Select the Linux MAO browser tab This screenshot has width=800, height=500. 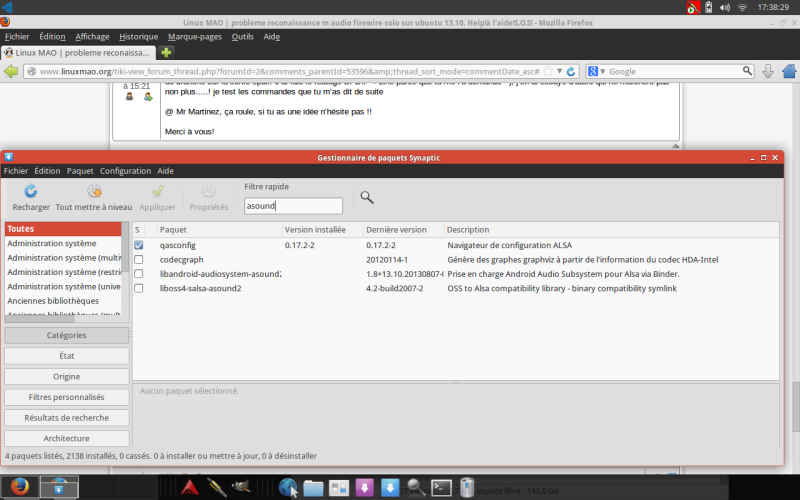[x=78, y=53]
